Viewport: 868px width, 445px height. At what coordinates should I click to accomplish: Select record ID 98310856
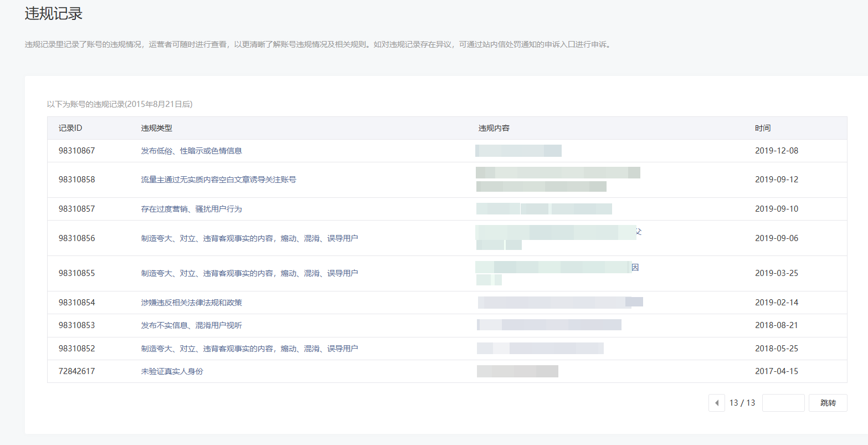(x=77, y=238)
